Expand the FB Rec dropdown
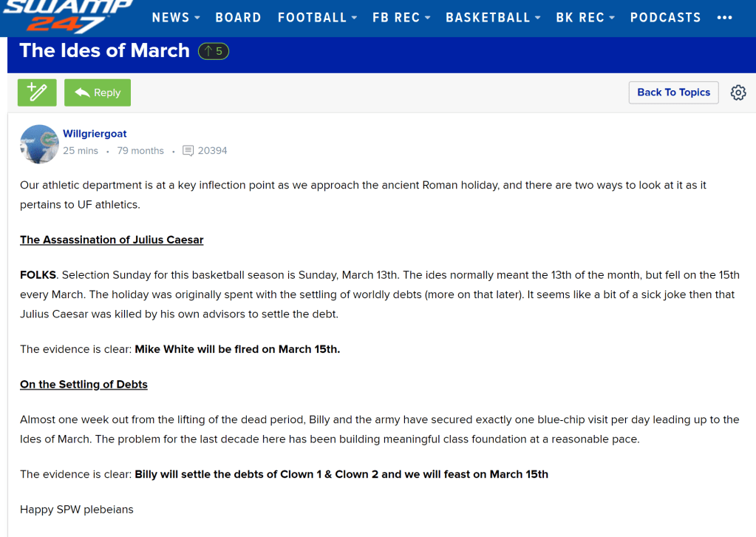 401,18
